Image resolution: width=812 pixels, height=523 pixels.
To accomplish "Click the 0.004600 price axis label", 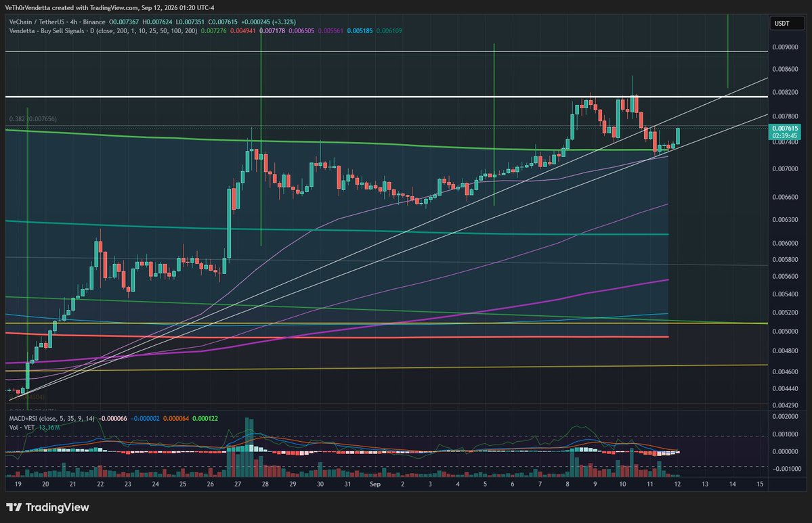I will (785, 372).
